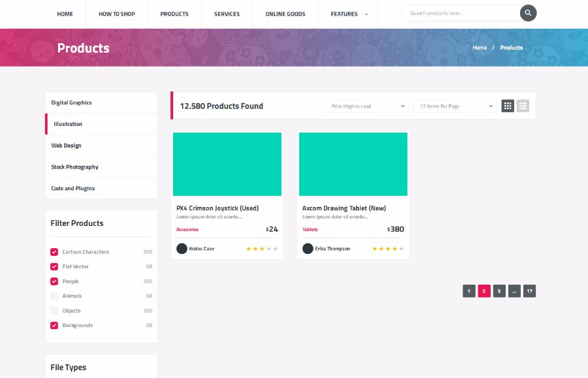
Task: Go to page 2
Action: pos(484,291)
